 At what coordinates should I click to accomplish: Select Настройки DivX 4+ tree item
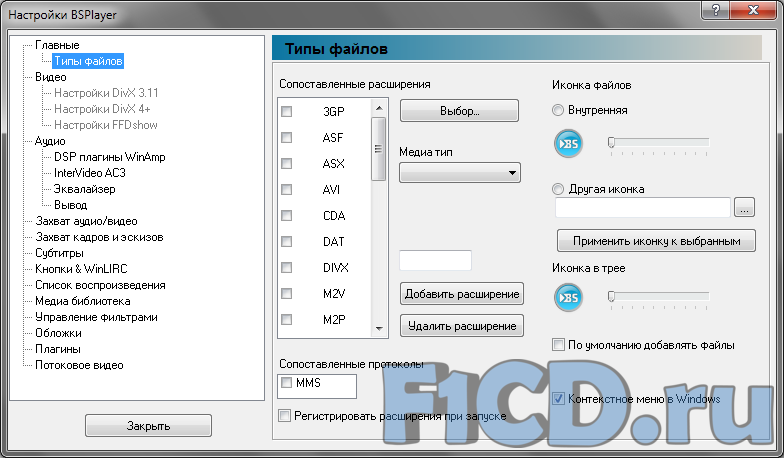click(102, 109)
